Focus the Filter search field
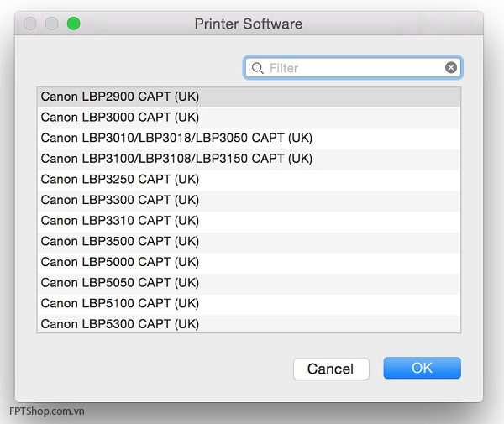 pos(353,67)
